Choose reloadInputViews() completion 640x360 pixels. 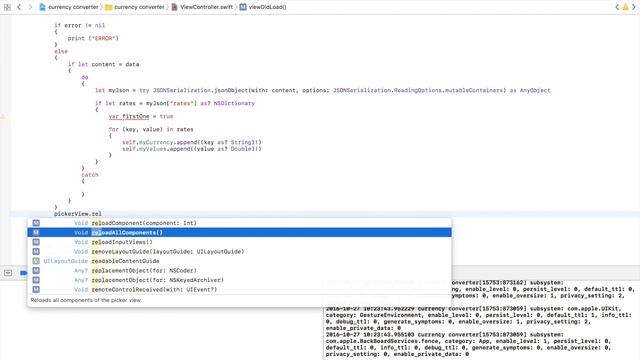point(239,242)
